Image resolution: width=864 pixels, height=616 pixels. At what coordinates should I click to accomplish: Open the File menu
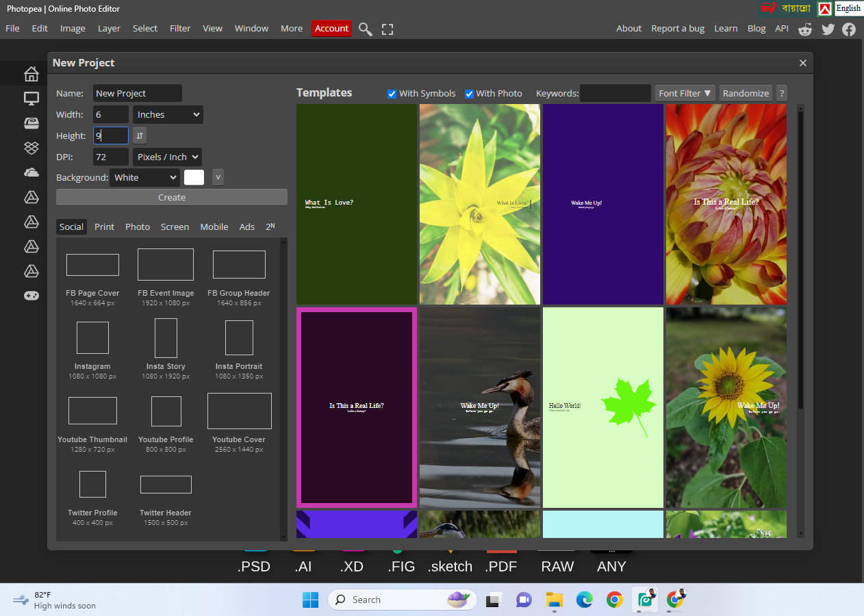[x=12, y=29]
